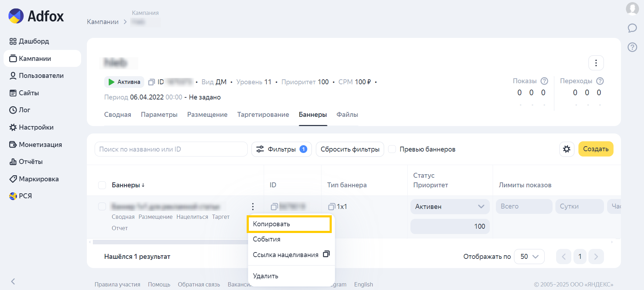Click the copy campaign ID icon

pyautogui.click(x=152, y=82)
